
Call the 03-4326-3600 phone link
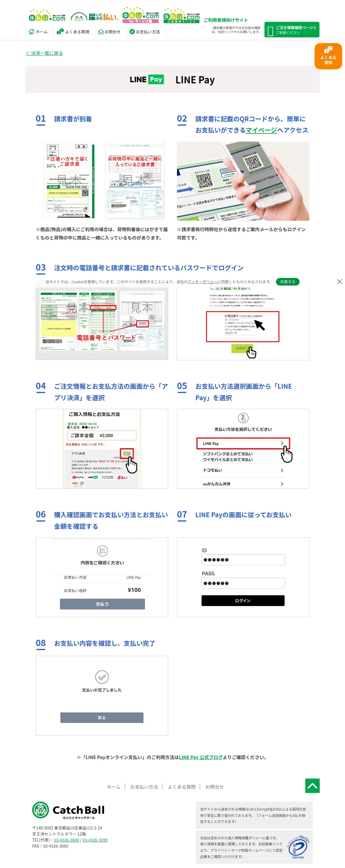[x=66, y=840]
